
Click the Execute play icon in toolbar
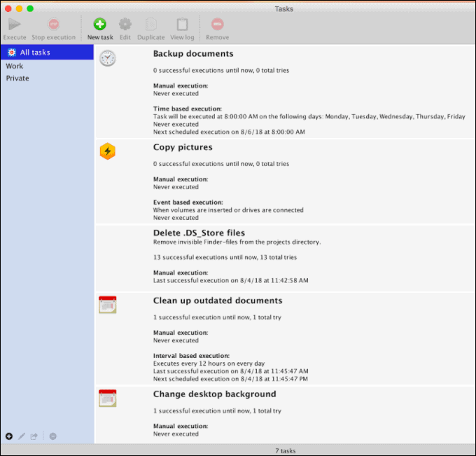15,25
